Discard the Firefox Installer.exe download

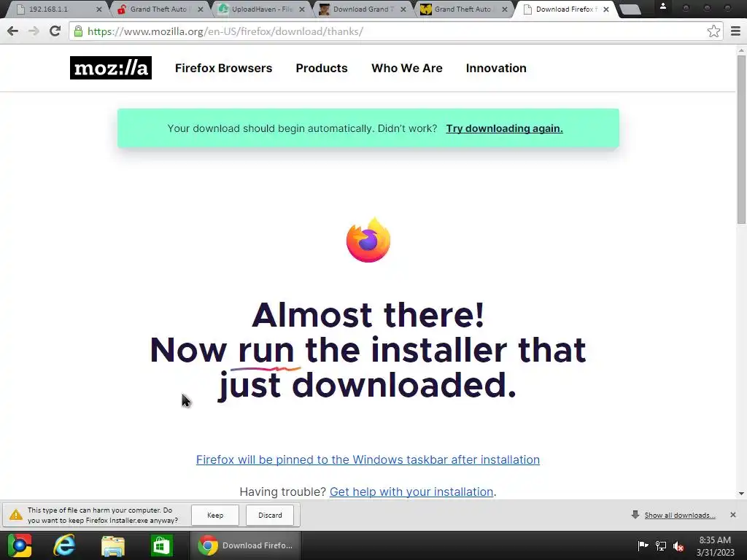270,516
